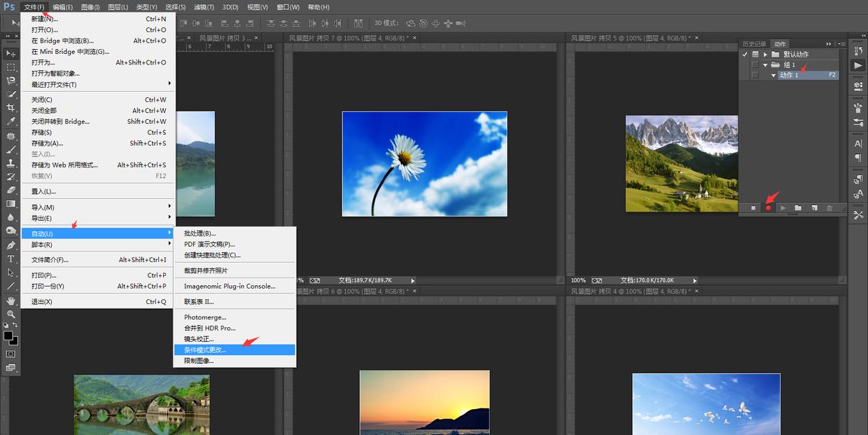Delete action using the trash icon
Viewport: 868px width, 435px height.
point(829,208)
